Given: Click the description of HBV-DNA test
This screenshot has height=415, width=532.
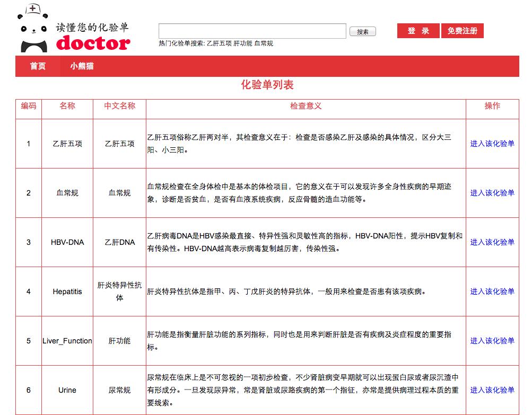Looking at the screenshot, I should tap(306, 242).
